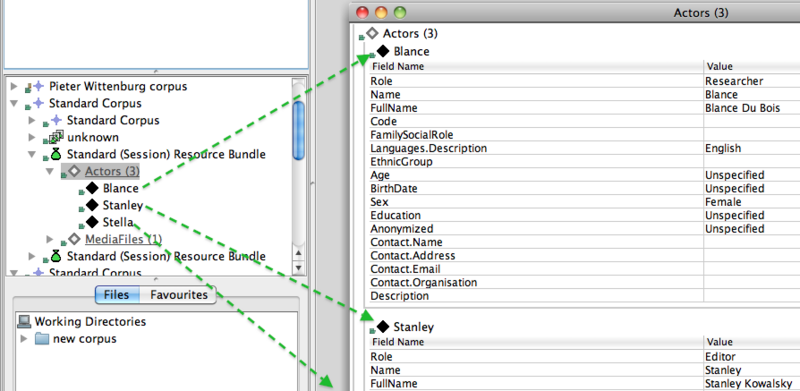Click the EthnicGroup field name
Image resolution: width=800 pixels, height=391 pixels.
coord(402,162)
